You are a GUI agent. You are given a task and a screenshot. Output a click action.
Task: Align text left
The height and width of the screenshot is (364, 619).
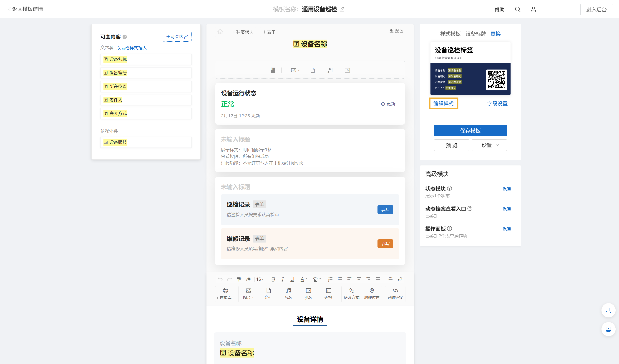pos(349,279)
